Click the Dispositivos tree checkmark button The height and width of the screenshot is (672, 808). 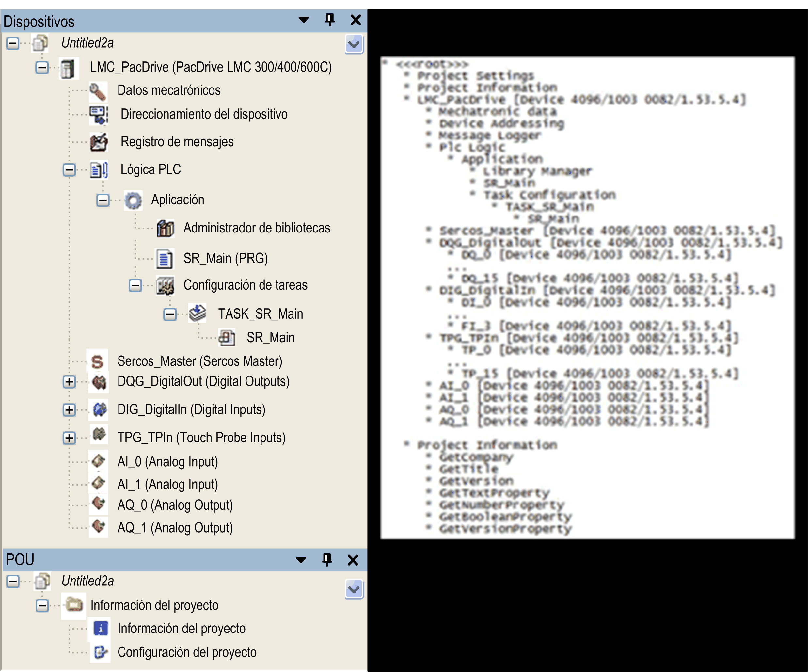point(354,44)
